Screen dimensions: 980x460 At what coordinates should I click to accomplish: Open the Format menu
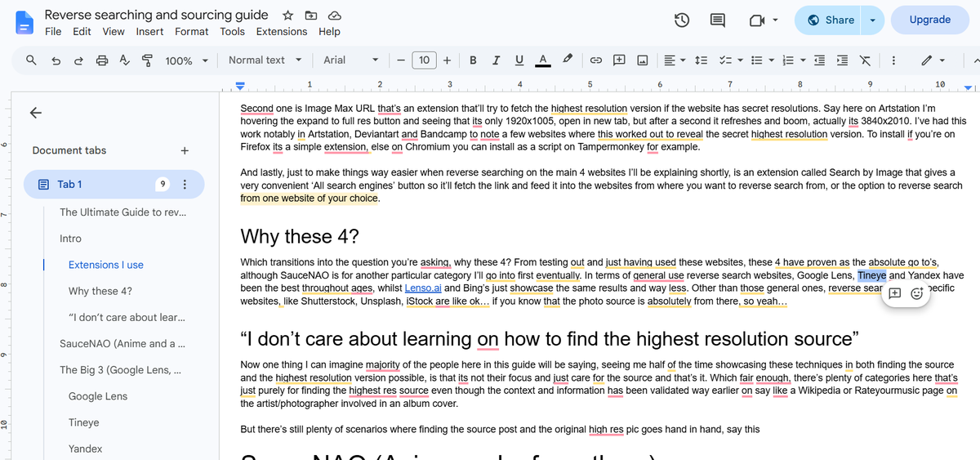tap(191, 32)
